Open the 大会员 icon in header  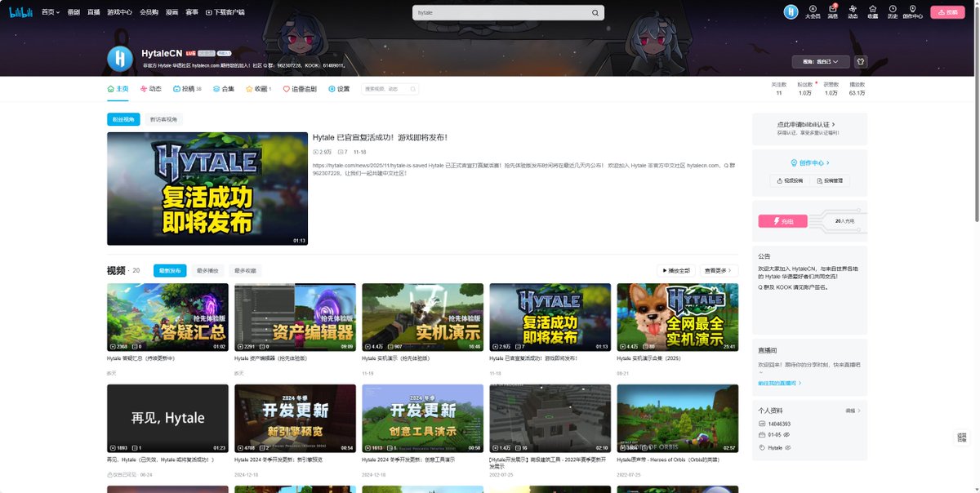pyautogui.click(x=813, y=11)
